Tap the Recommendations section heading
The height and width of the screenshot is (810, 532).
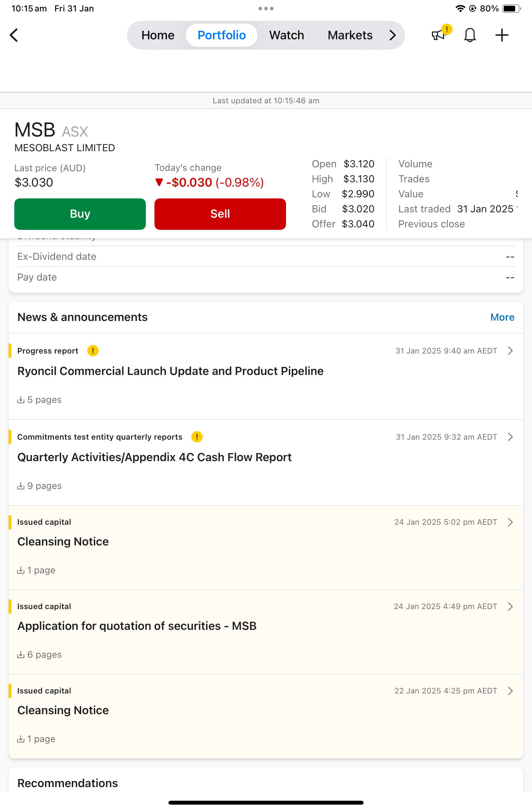click(x=68, y=783)
